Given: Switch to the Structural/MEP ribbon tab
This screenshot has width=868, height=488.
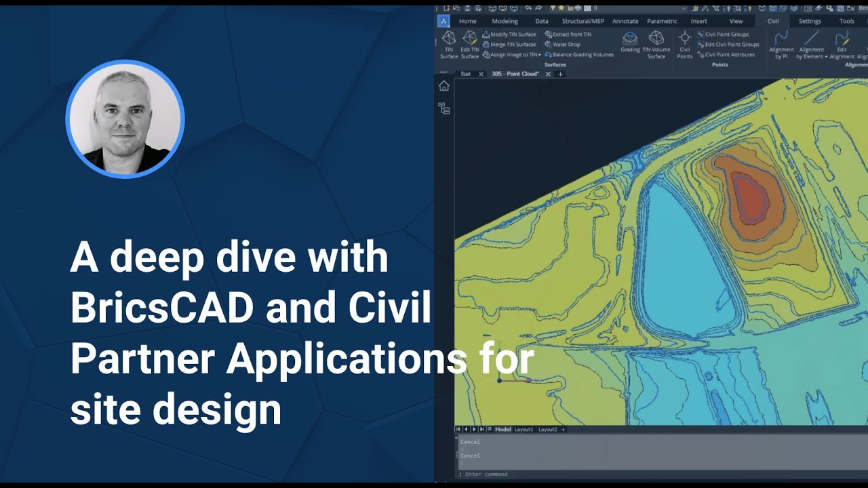Looking at the screenshot, I should point(583,21).
